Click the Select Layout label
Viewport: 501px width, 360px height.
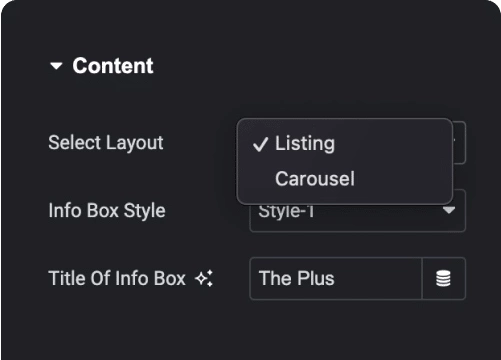[x=106, y=143]
